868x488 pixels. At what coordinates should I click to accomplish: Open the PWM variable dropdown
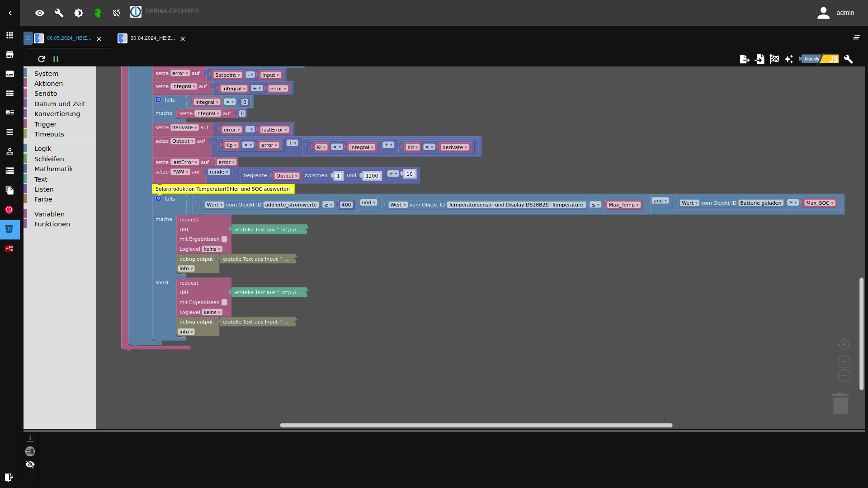[180, 172]
